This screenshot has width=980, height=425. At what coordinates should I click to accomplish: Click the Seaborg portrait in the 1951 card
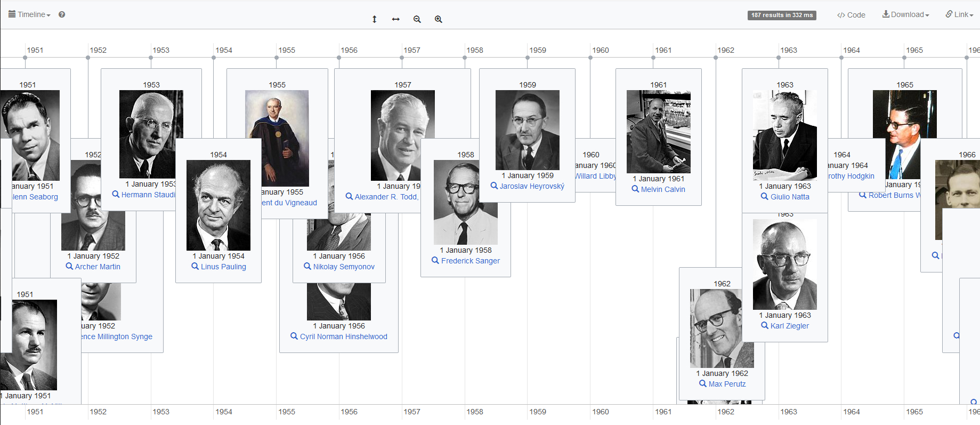coord(30,135)
